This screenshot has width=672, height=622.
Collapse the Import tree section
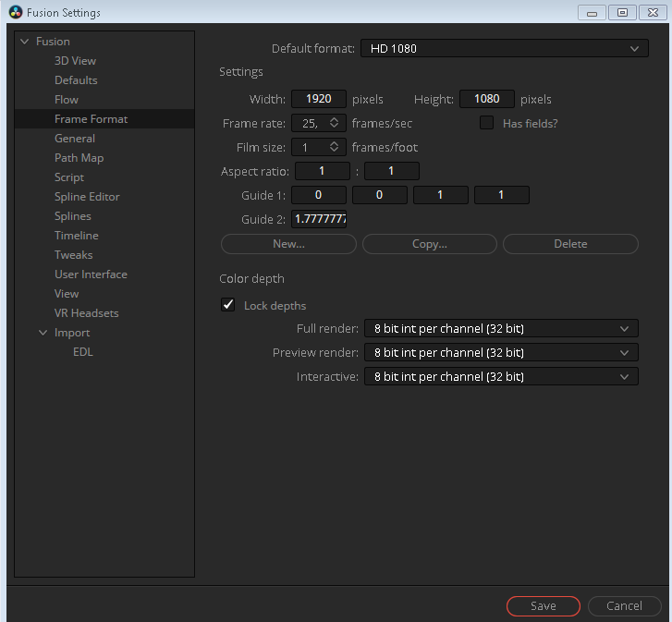point(43,333)
